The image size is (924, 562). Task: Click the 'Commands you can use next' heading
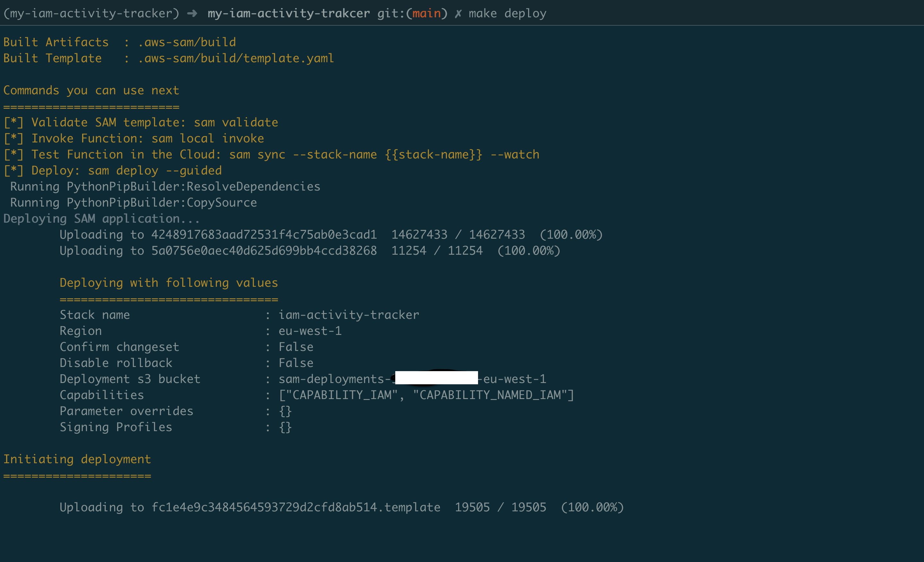click(91, 90)
